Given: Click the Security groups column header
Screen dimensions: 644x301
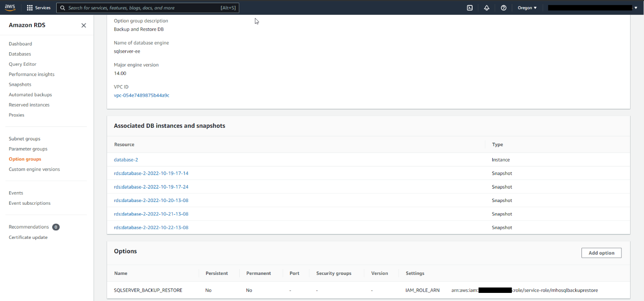Looking at the screenshot, I should pos(334,273).
